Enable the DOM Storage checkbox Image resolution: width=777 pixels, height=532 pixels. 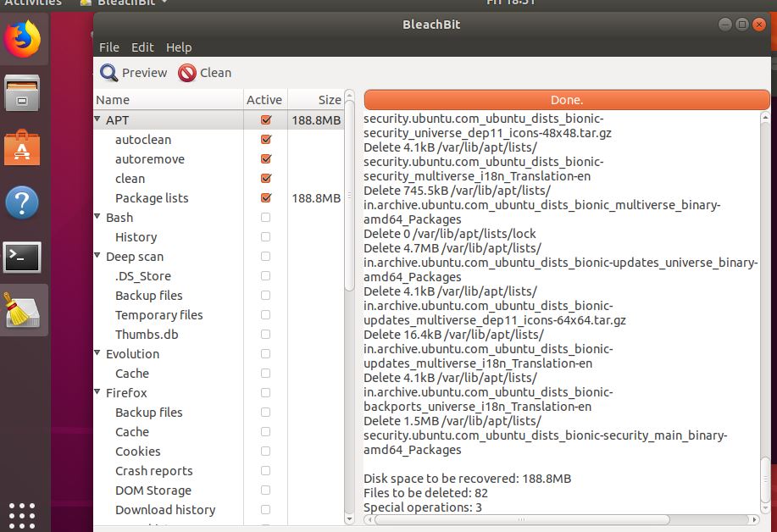pos(265,490)
